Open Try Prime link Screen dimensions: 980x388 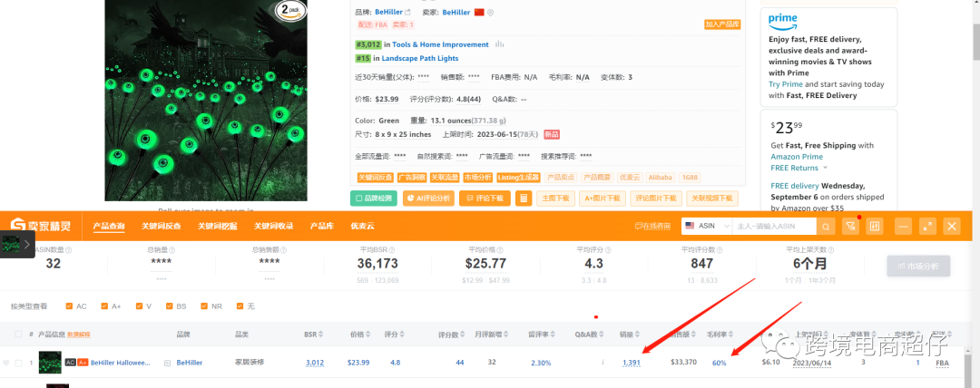786,84
